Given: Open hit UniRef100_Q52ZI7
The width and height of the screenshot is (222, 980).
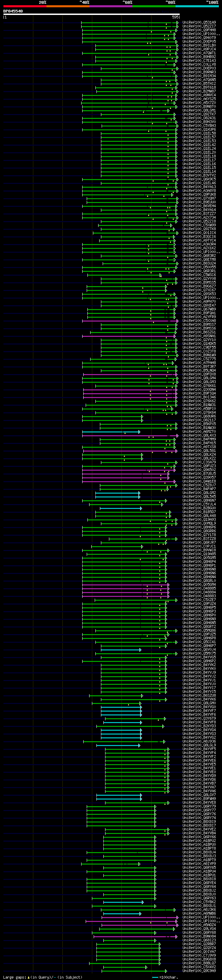Looking at the screenshot, I should point(199,26).
